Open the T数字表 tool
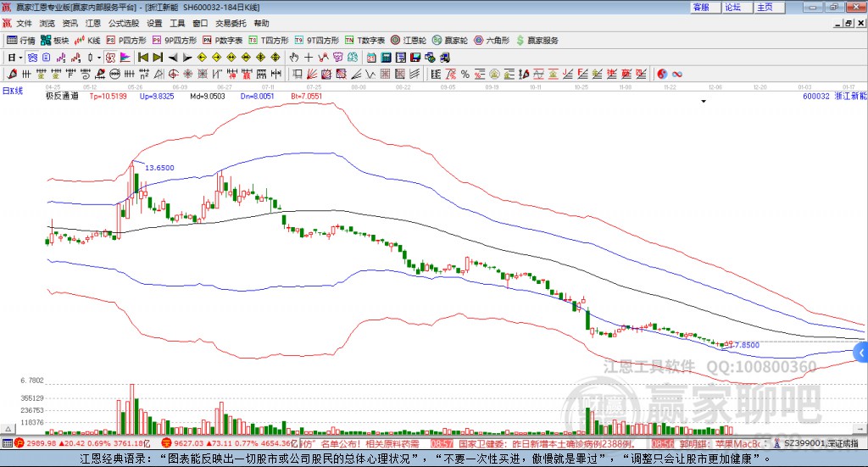 (364, 41)
